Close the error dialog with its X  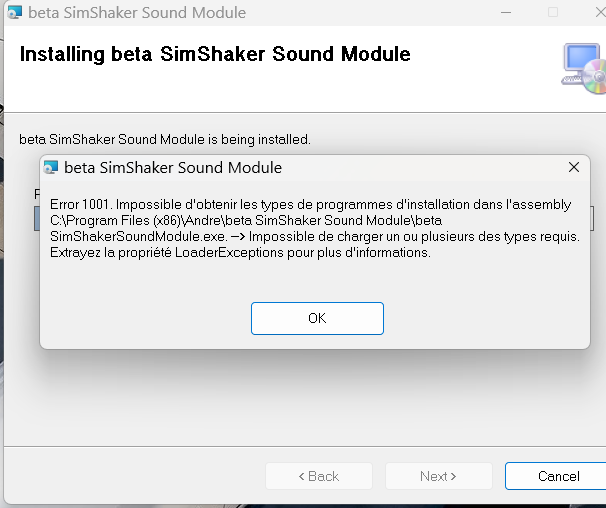[x=574, y=167]
